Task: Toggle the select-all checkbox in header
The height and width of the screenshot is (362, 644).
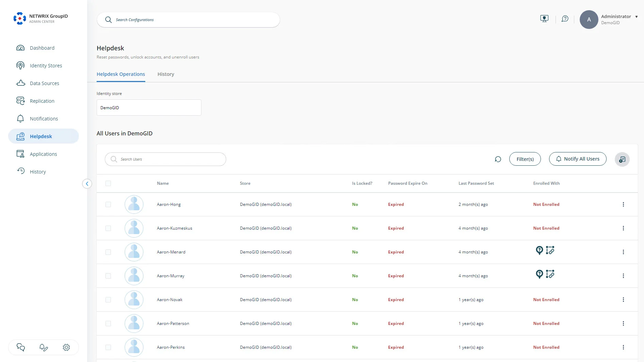Action: tap(108, 183)
